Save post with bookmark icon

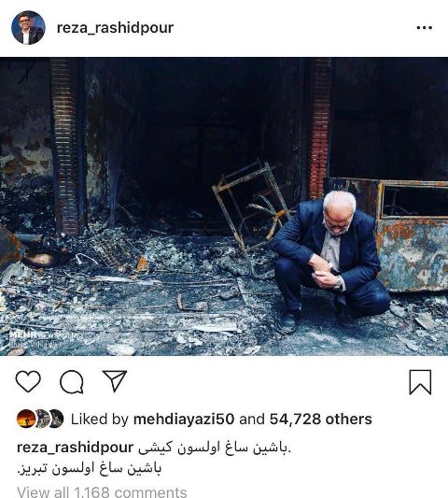pyautogui.click(x=420, y=382)
